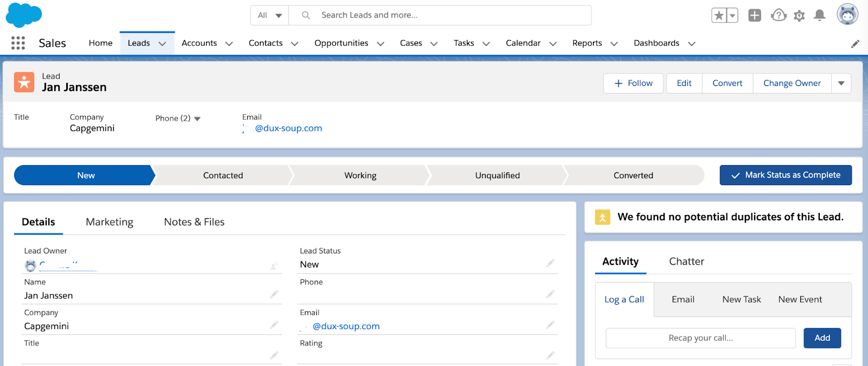
Task: Click the Convert button
Action: coord(727,84)
